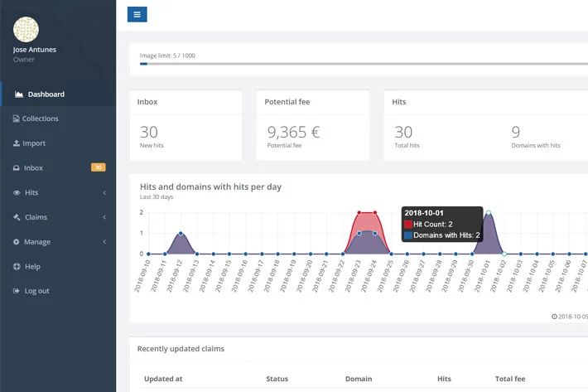This screenshot has height=392, width=588.
Task: Click the Inbox tray icon
Action: point(16,167)
